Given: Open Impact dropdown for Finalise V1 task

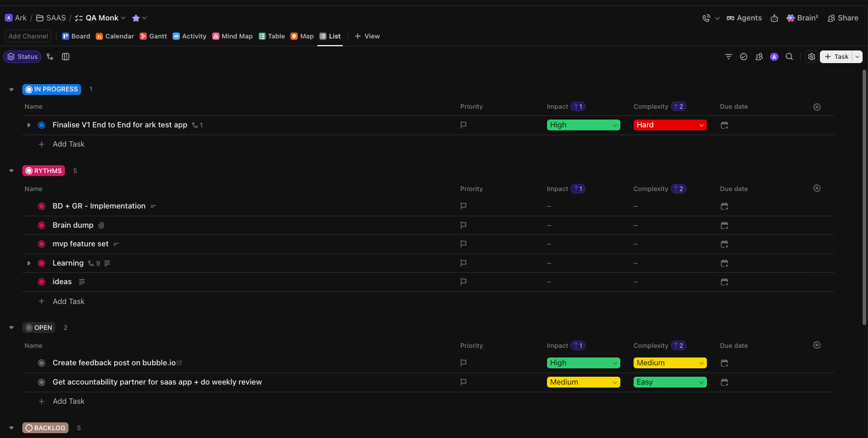Looking at the screenshot, I should 583,125.
